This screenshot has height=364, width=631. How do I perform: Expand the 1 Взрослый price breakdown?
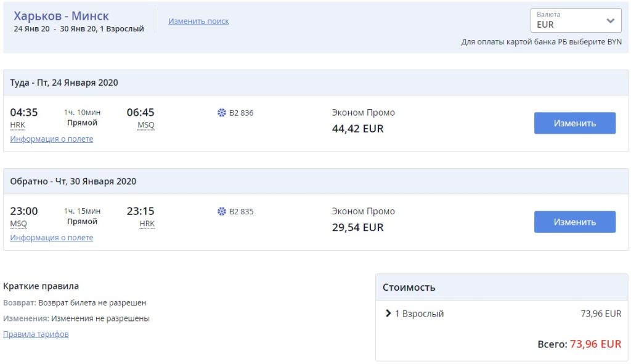tap(388, 313)
